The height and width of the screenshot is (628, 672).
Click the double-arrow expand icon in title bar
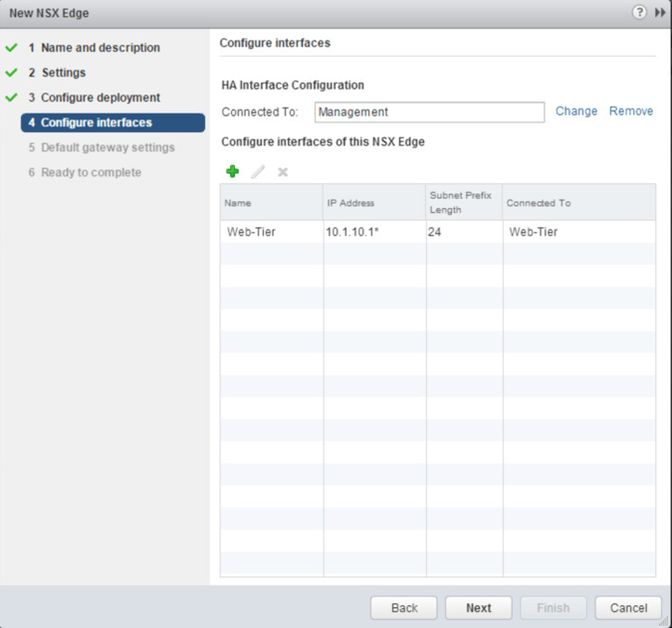659,12
